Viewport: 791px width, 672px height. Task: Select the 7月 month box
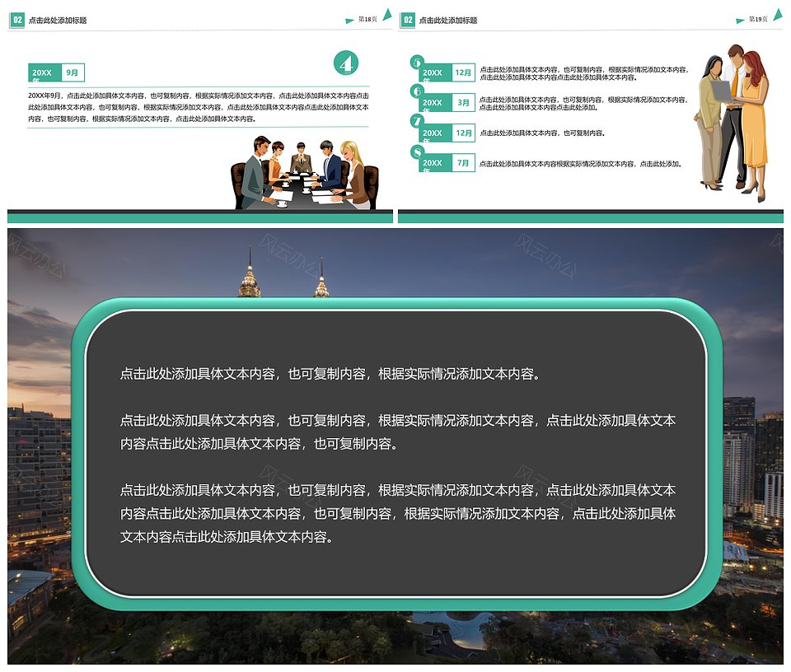(463, 163)
